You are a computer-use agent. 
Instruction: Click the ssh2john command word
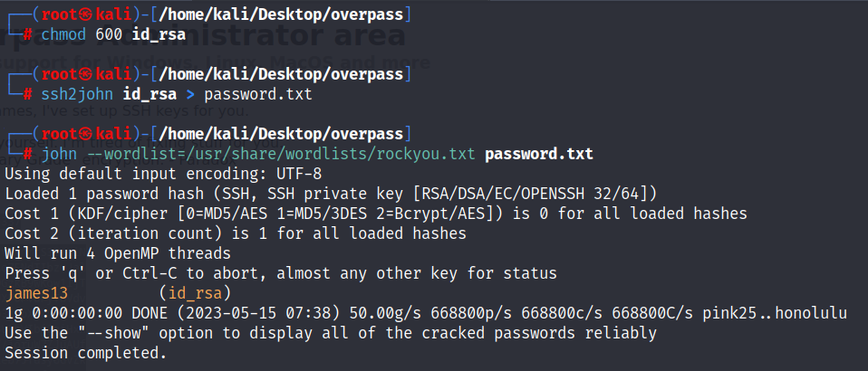tap(78, 94)
